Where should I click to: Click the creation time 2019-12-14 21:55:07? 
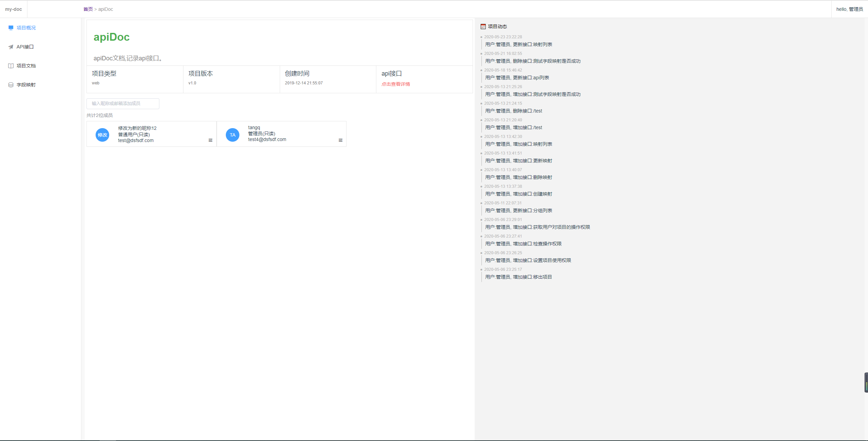pyautogui.click(x=304, y=83)
